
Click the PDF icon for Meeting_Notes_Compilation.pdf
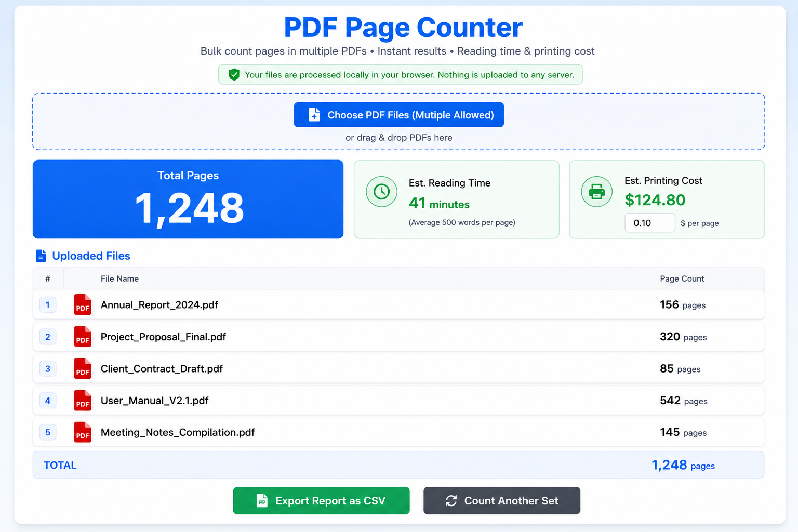point(83,432)
